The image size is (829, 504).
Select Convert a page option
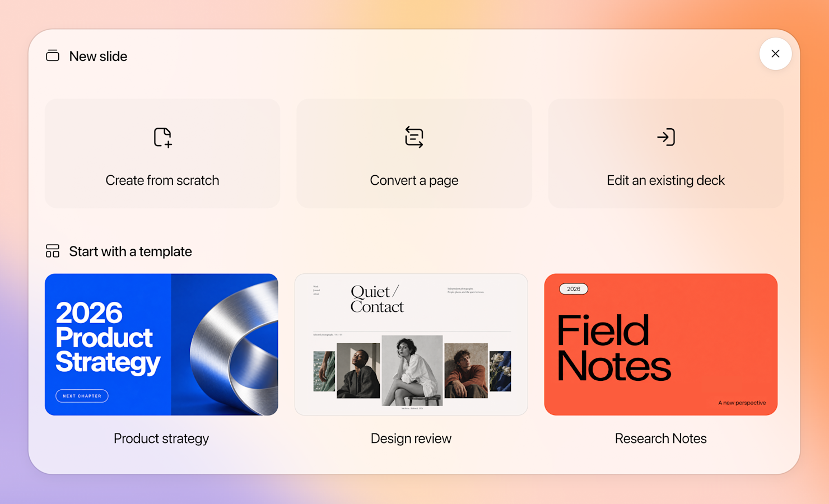(x=414, y=153)
